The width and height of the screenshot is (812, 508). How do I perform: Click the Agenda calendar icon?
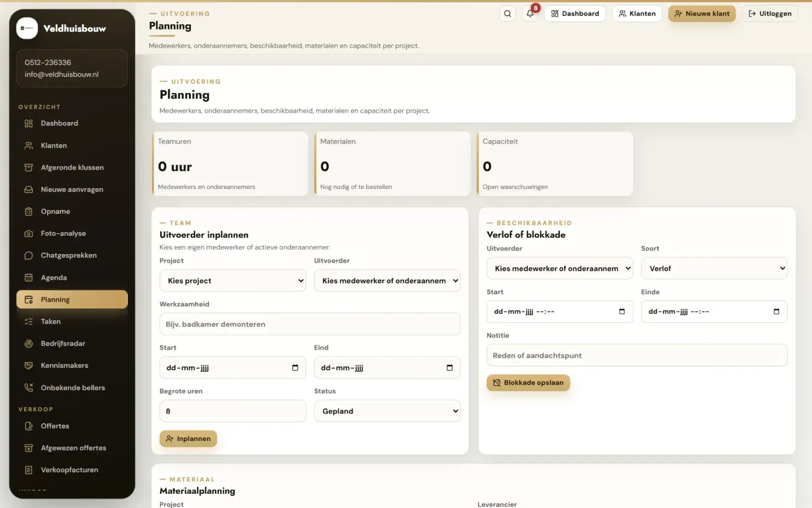click(28, 277)
